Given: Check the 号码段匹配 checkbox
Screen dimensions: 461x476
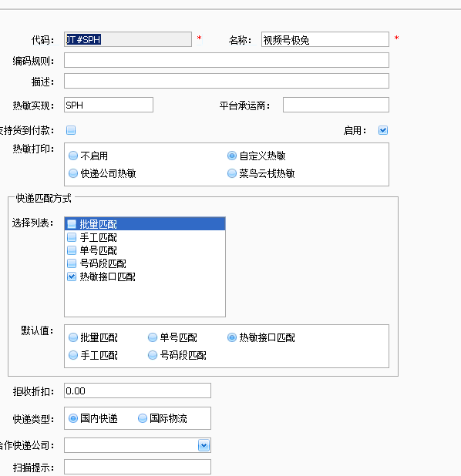Looking at the screenshot, I should 72,263.
